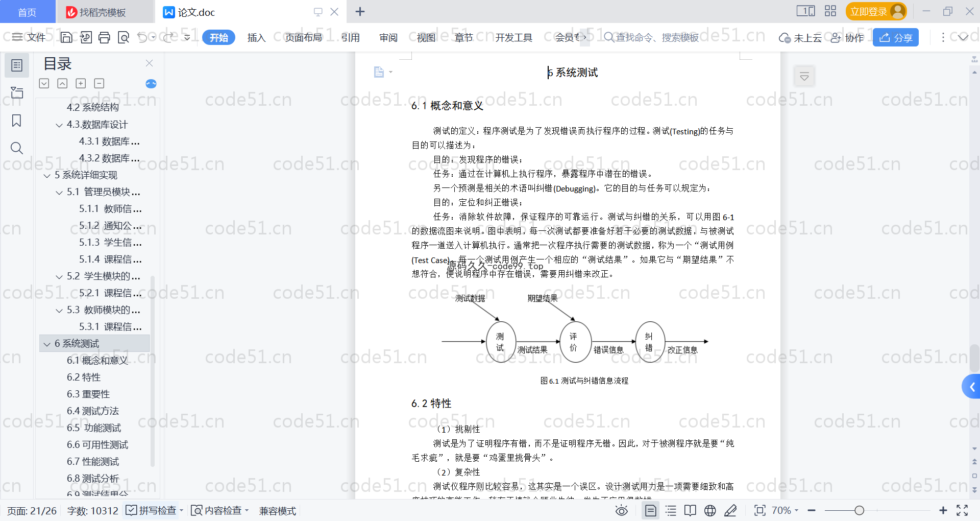980x521 pixels.
Task: Select 6.4 测试方法 in outline
Action: coord(93,411)
